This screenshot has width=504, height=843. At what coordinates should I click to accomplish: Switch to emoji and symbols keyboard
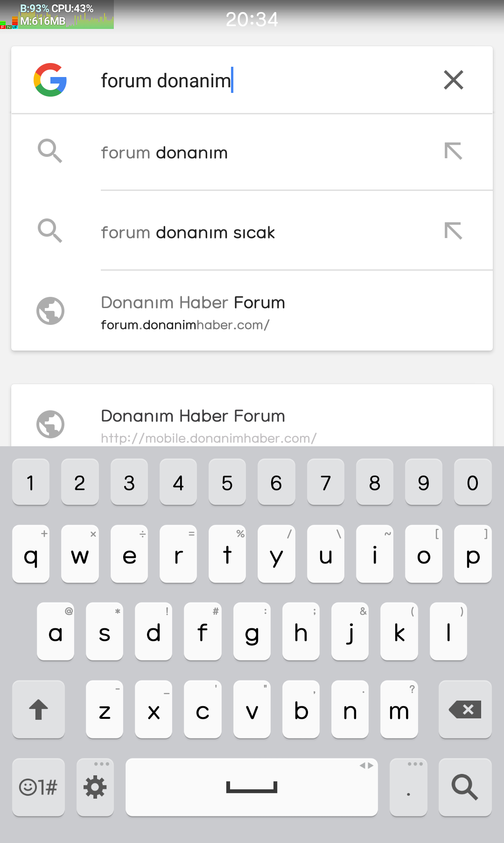click(38, 787)
